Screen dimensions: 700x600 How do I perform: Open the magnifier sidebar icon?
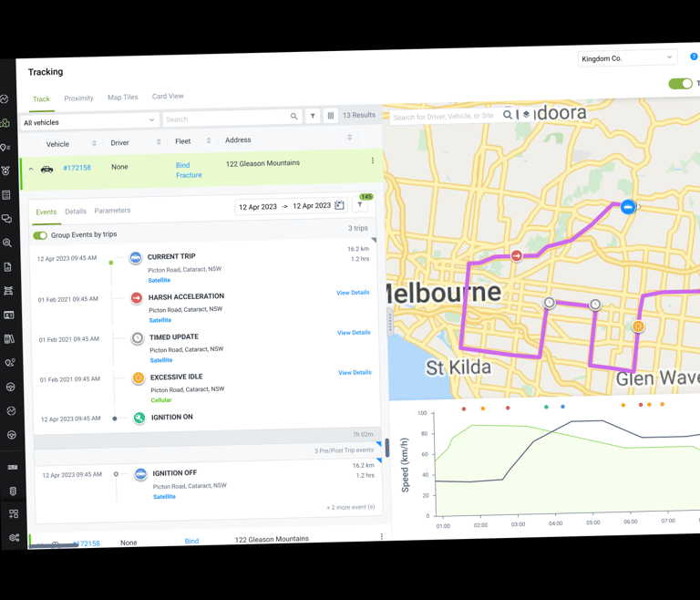click(7, 243)
